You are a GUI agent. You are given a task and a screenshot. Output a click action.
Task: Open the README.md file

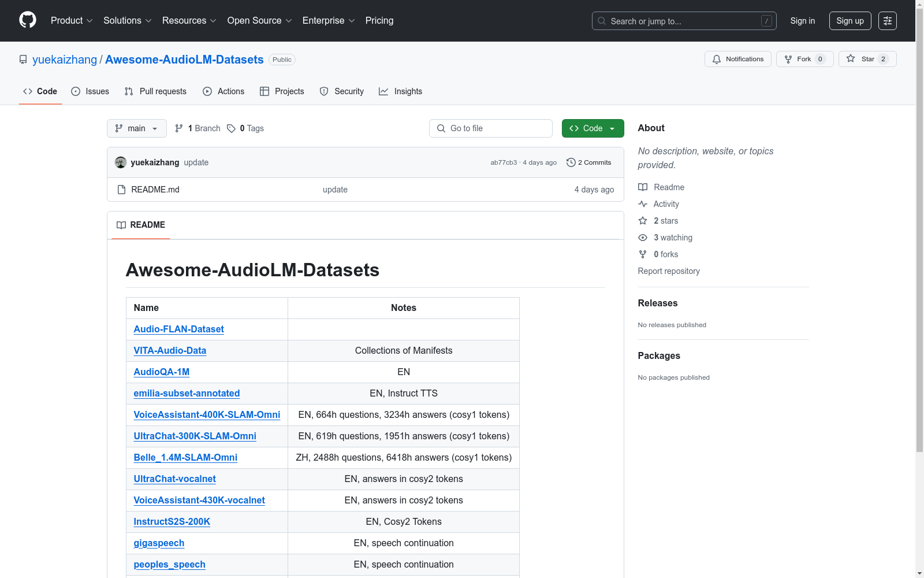pyautogui.click(x=155, y=190)
